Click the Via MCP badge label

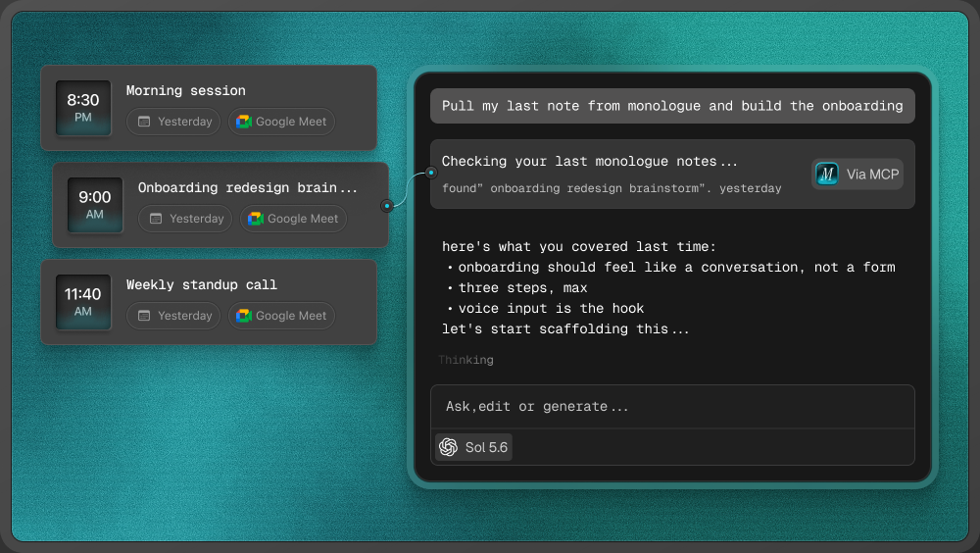pos(872,174)
